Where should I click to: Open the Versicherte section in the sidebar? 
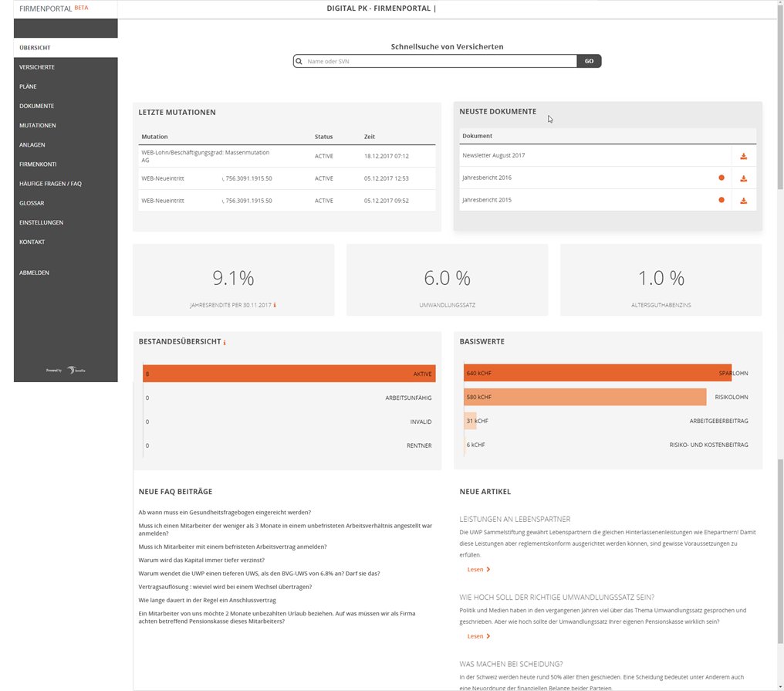pos(35,66)
